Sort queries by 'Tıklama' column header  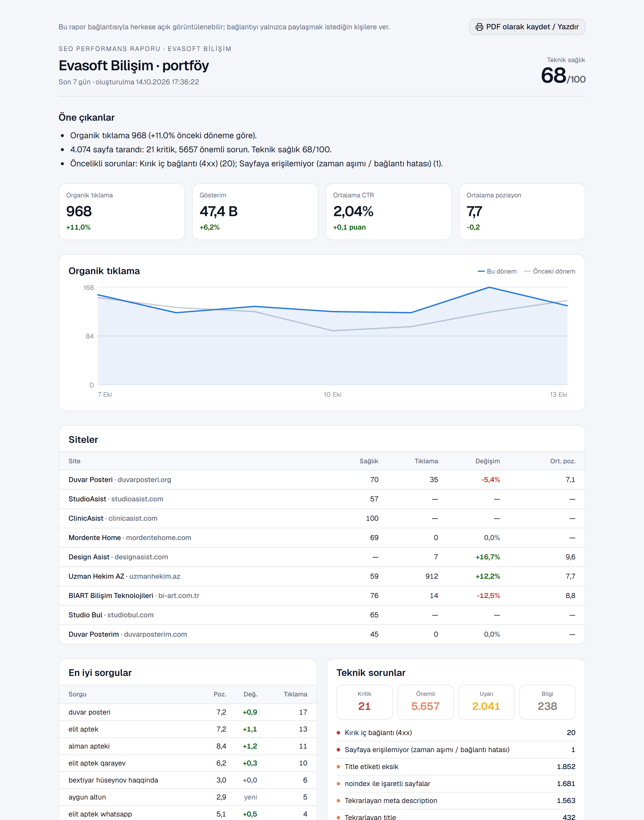click(x=295, y=694)
